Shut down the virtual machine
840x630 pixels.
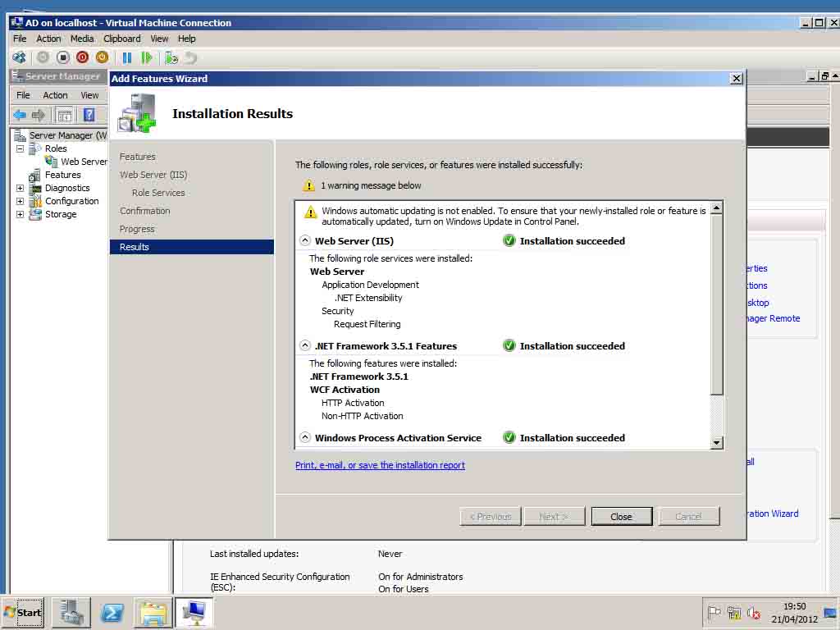[x=81, y=57]
